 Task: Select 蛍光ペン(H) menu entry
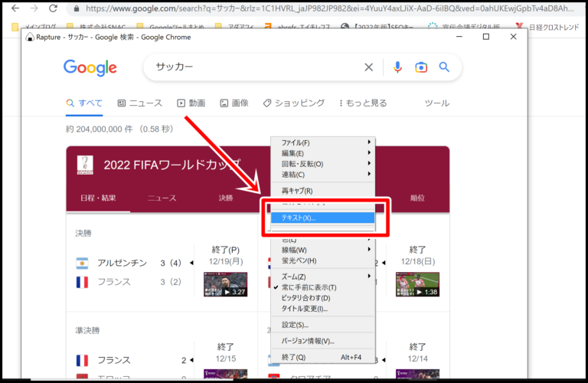click(323, 260)
